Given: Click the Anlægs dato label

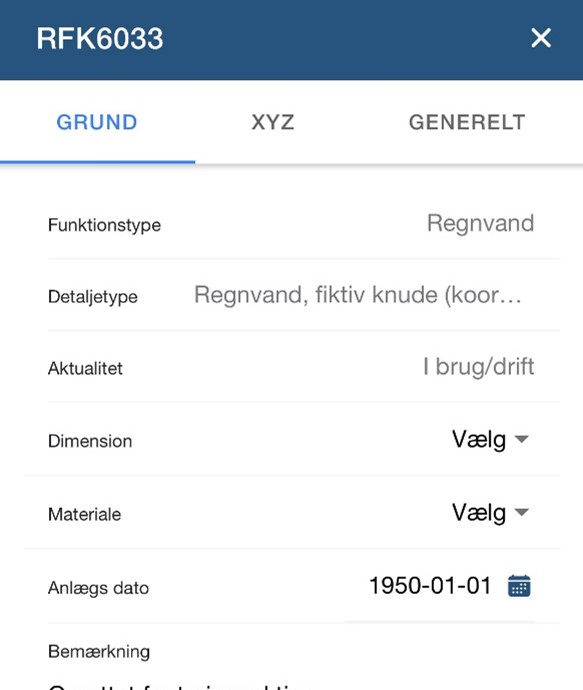Looking at the screenshot, I should click(x=99, y=588).
